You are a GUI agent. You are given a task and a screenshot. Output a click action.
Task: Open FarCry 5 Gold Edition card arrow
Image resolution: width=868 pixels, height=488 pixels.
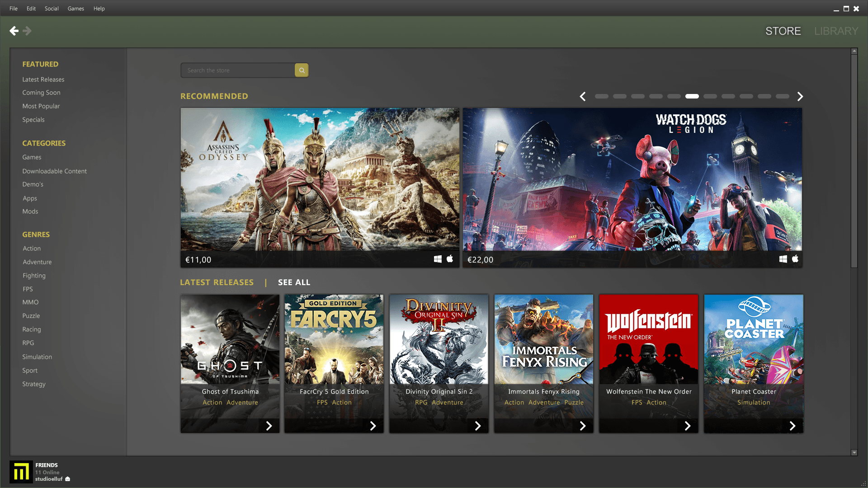coord(373,426)
